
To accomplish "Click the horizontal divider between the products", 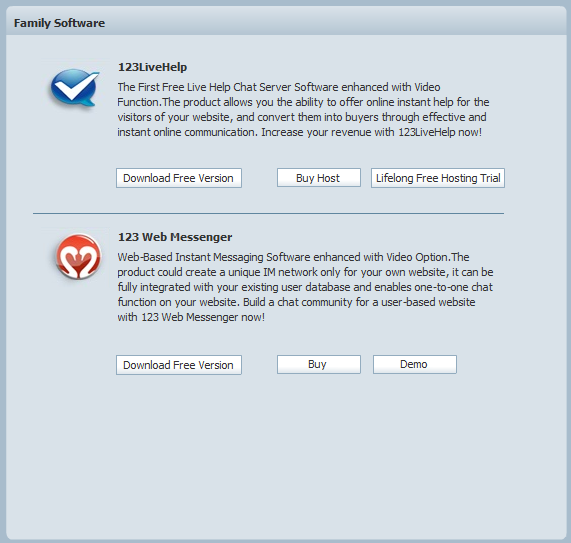I will (x=268, y=213).
